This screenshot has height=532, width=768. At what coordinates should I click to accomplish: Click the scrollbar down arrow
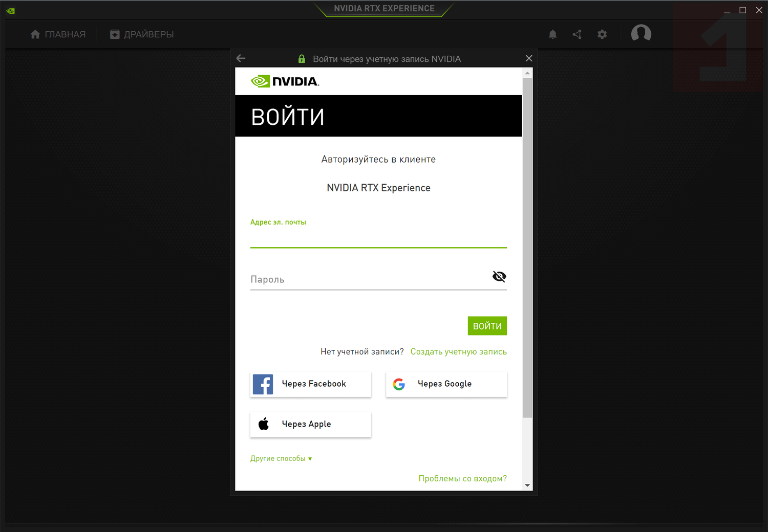click(527, 485)
